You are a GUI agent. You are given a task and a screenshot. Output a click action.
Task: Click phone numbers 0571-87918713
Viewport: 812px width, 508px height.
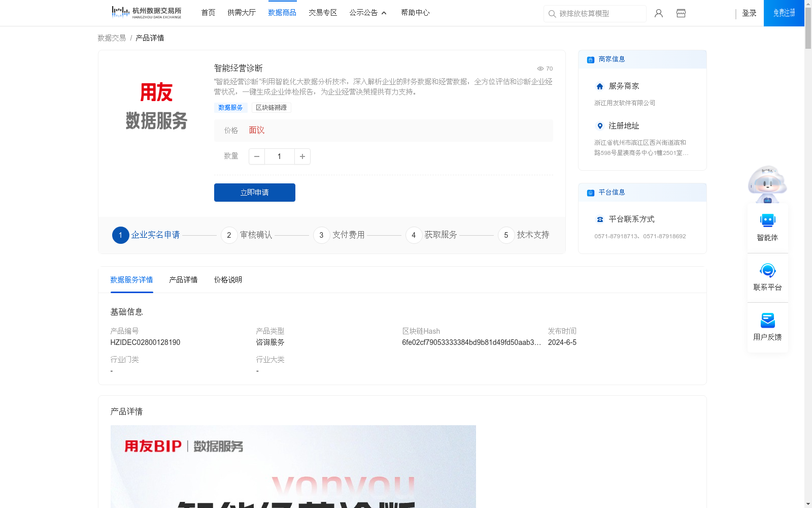(x=640, y=236)
